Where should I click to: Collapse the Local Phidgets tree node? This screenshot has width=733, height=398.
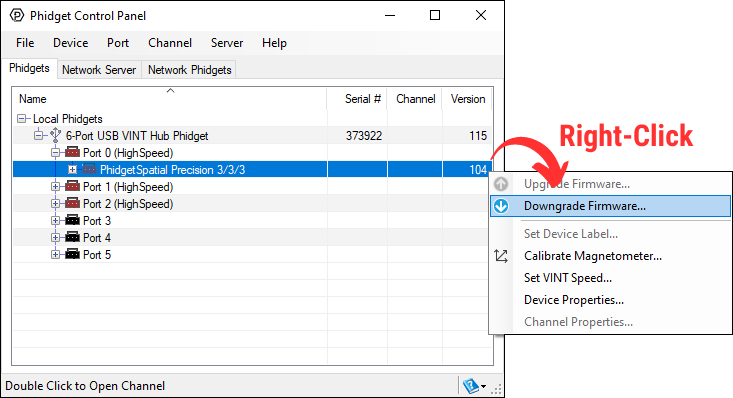click(x=22, y=118)
